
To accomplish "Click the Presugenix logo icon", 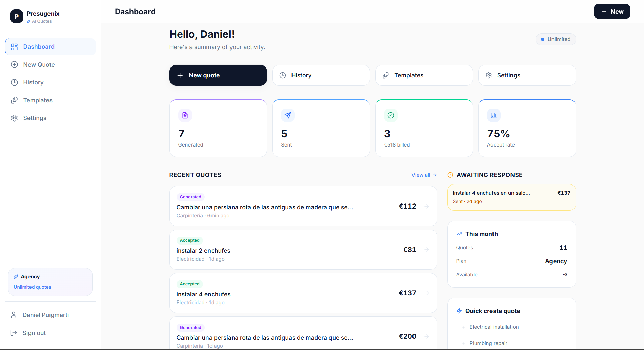I will point(16,16).
